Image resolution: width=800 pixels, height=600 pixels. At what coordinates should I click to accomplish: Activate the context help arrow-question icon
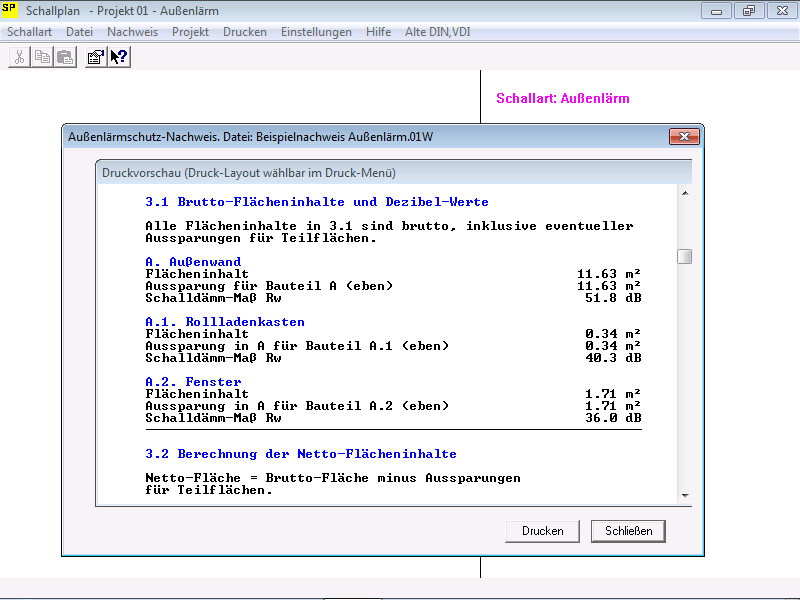tap(119, 57)
